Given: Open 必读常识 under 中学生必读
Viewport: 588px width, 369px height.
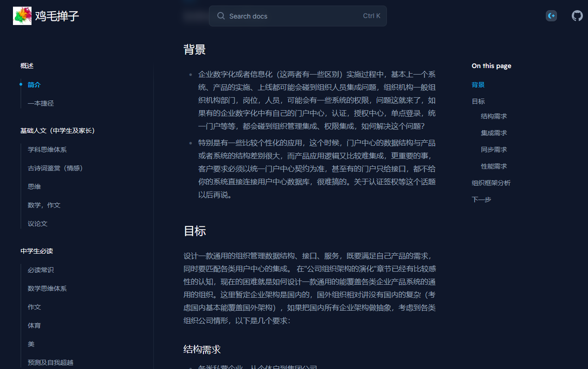Looking at the screenshot, I should [x=41, y=270].
